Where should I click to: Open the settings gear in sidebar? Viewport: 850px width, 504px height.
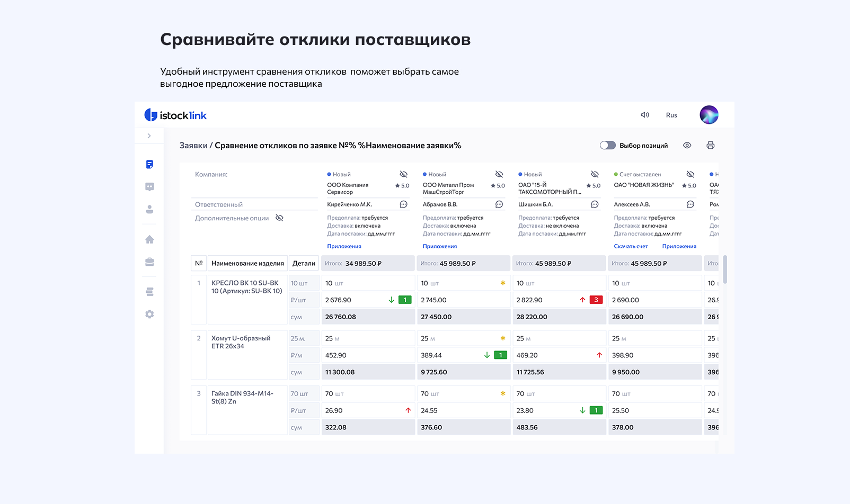pos(149,314)
